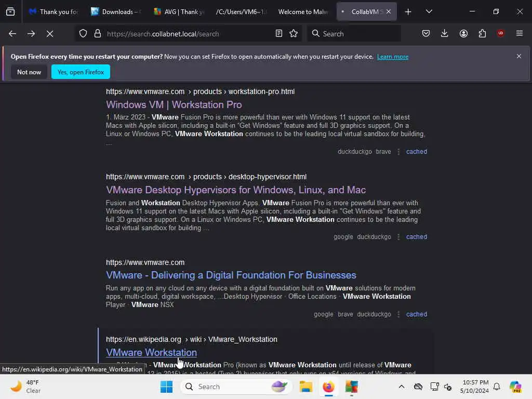View site security lock information
This screenshot has width=532, height=399.
tap(98, 34)
